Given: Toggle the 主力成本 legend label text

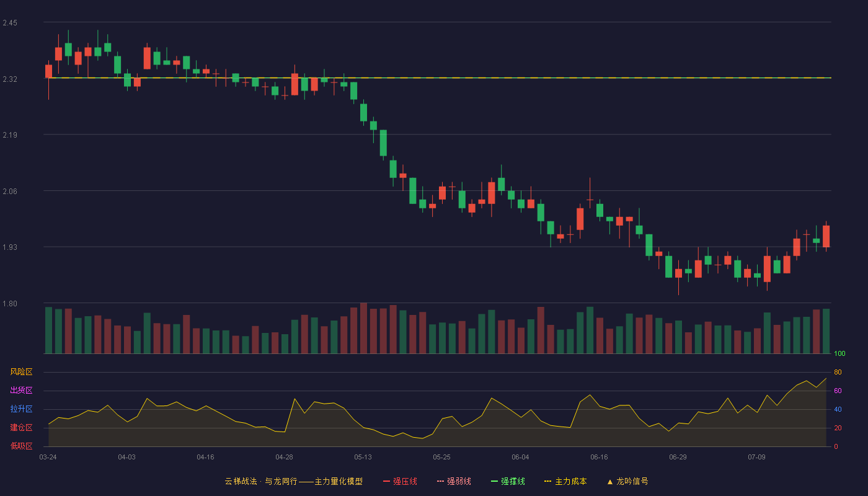Looking at the screenshot, I should pos(570,481).
